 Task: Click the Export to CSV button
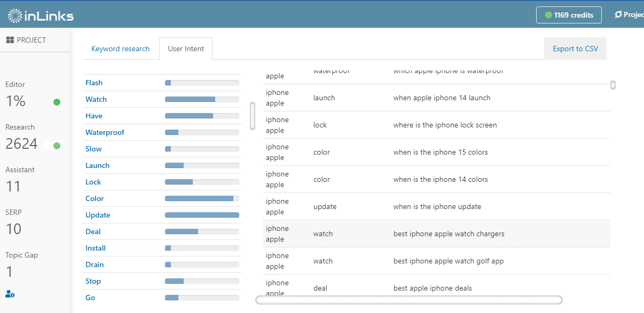[576, 49]
